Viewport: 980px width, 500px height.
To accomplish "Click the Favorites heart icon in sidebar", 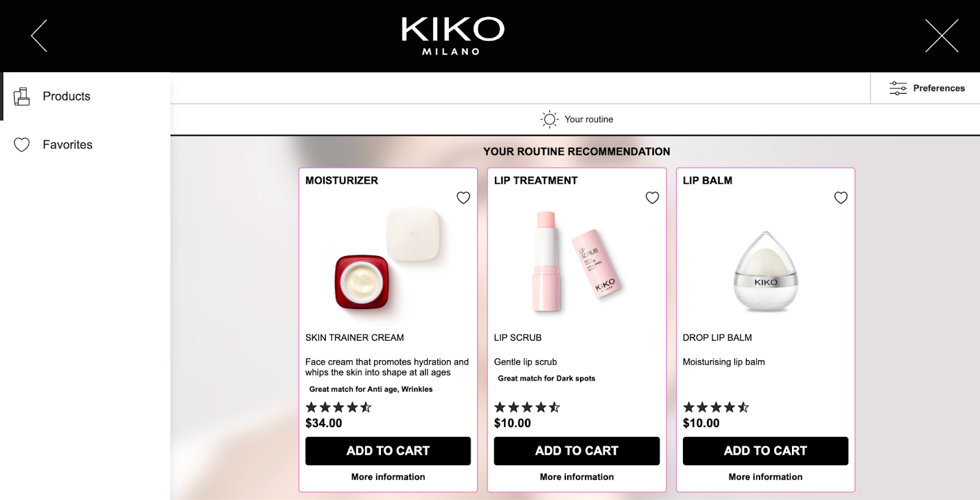I will pyautogui.click(x=22, y=145).
